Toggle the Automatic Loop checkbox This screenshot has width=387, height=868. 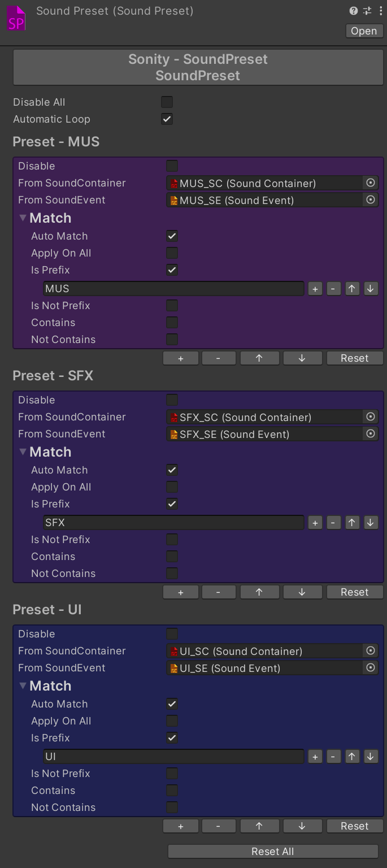(x=167, y=119)
